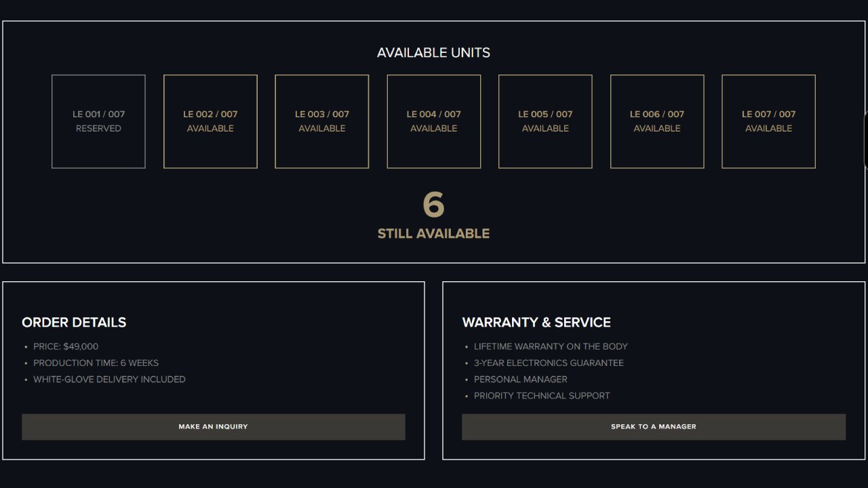The width and height of the screenshot is (868, 488).
Task: Click the Lifetime Warranty on the Body item
Action: (551, 346)
